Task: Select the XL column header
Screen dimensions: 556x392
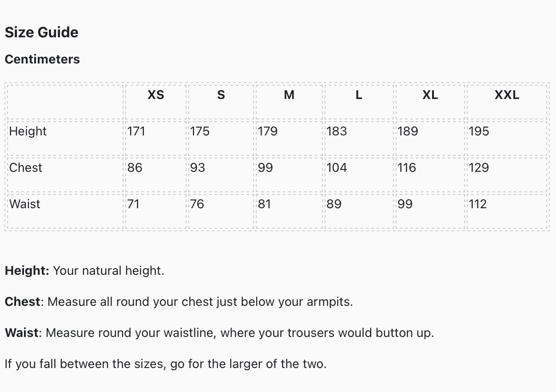Action: pyautogui.click(x=430, y=95)
